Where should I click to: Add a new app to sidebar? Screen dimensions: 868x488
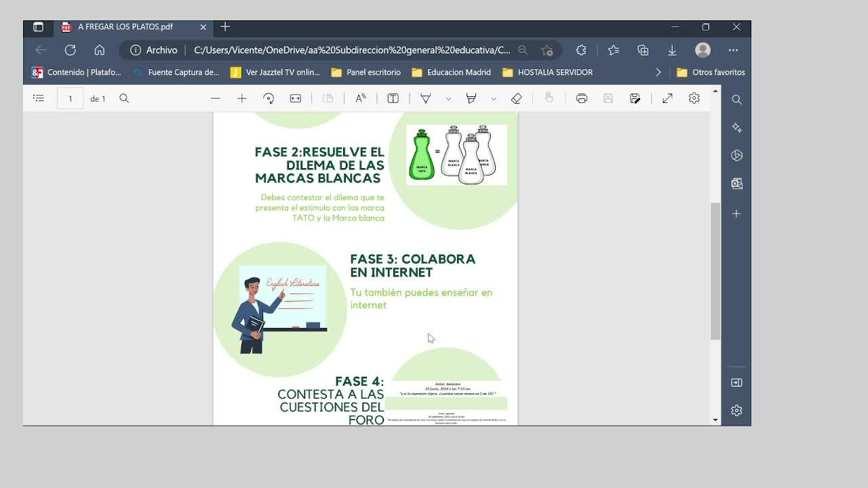[x=736, y=213]
